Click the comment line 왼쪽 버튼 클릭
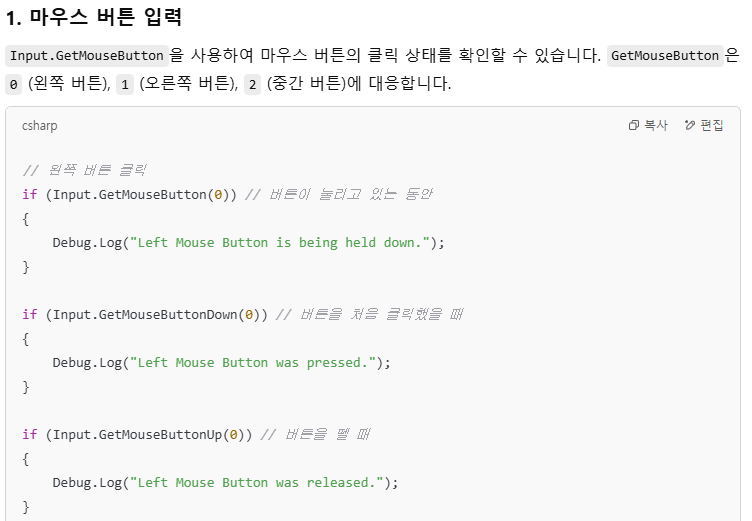 84,170
